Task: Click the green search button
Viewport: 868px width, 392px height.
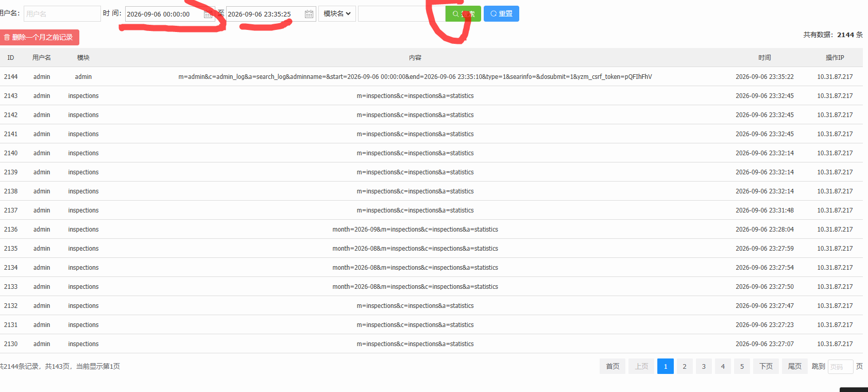Action: [x=463, y=14]
